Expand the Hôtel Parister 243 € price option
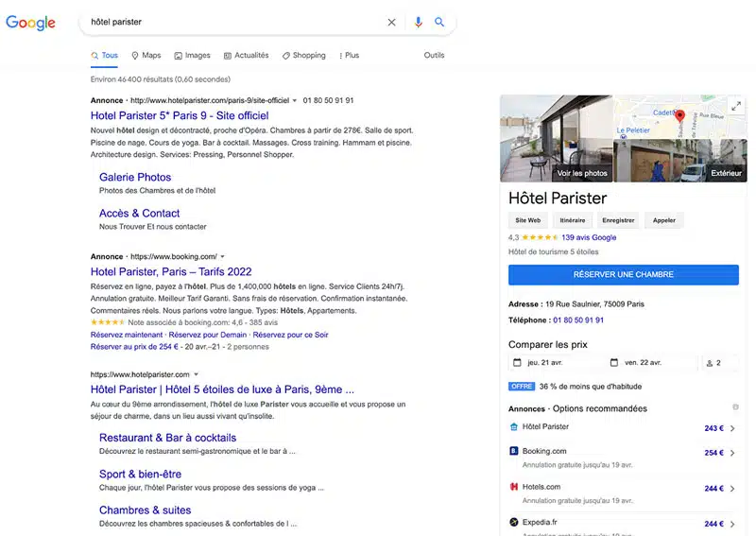The height and width of the screenshot is (536, 756). (732, 428)
